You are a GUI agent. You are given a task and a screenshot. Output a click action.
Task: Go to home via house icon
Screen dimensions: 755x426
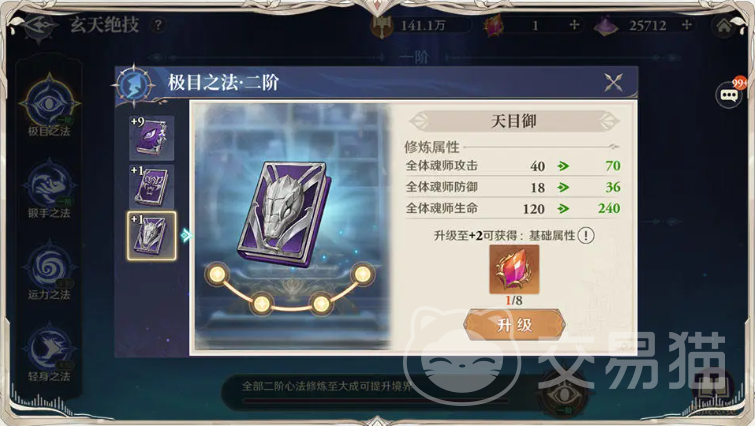click(x=724, y=26)
